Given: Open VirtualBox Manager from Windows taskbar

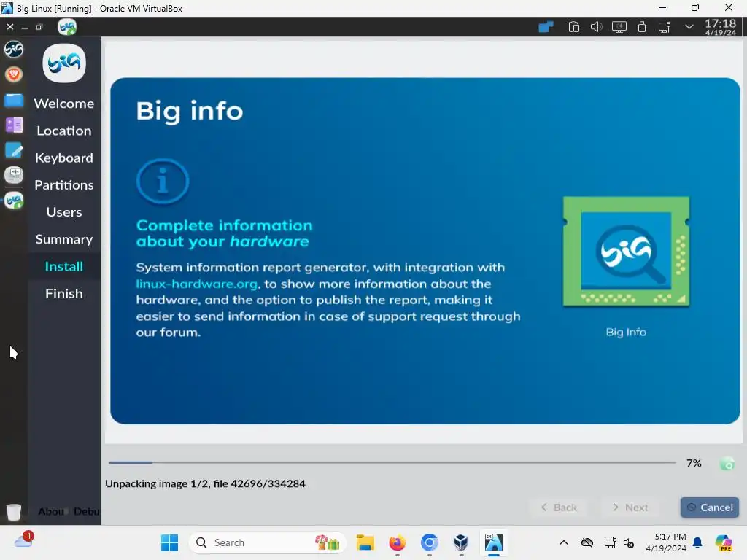Looking at the screenshot, I should [x=461, y=542].
